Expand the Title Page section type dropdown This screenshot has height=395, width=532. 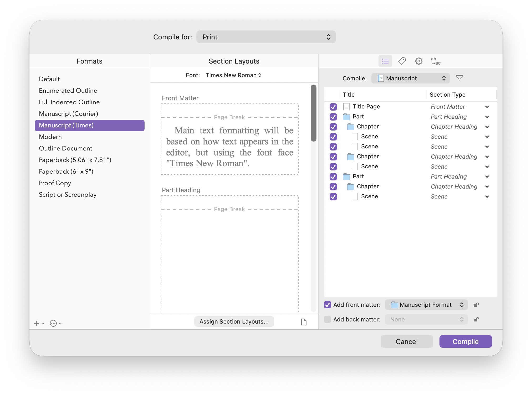(x=487, y=107)
